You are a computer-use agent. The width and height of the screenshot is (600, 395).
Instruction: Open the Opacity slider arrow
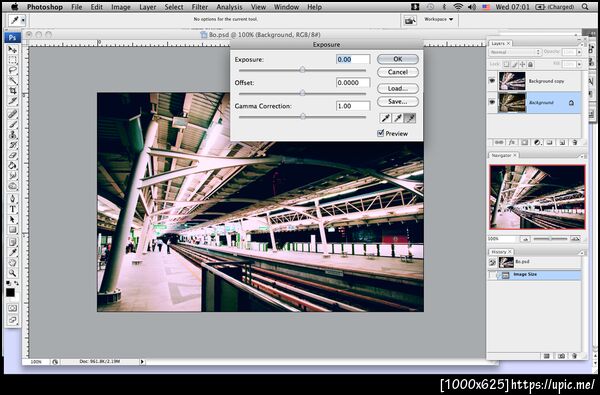tap(579, 52)
